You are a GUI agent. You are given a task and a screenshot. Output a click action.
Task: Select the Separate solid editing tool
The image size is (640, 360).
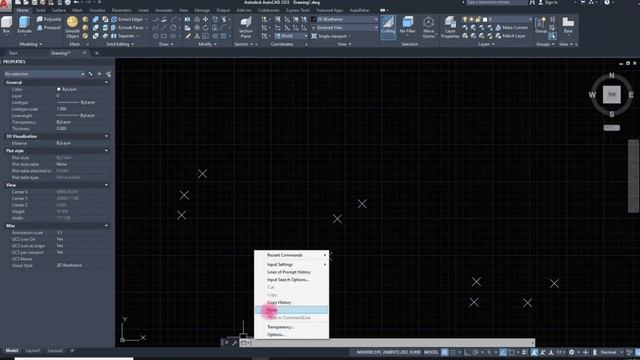[x=123, y=36]
